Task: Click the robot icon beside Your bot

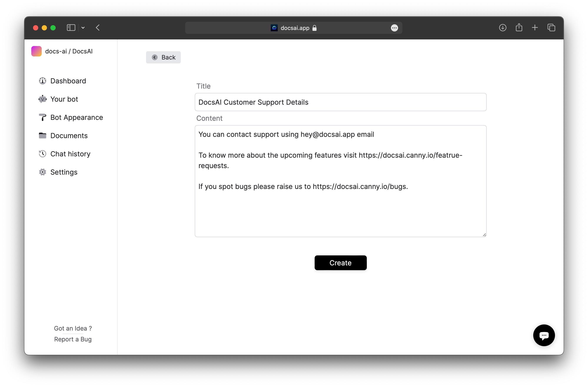Action: point(43,99)
